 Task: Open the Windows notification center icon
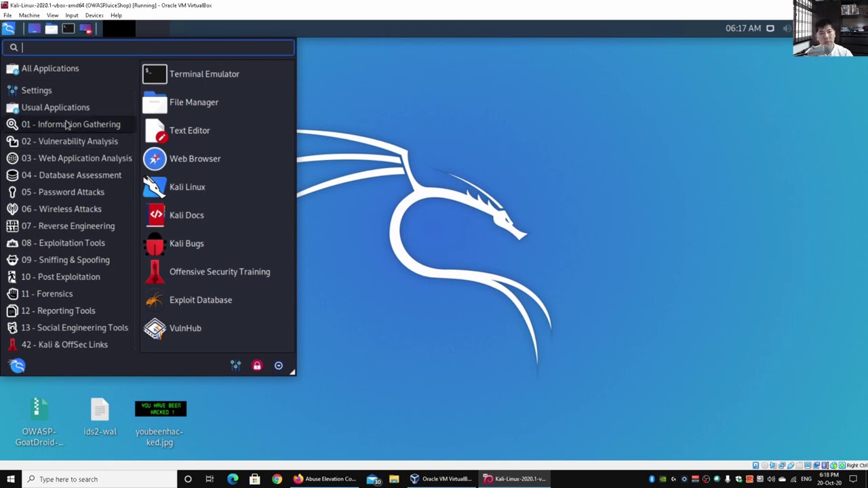click(x=854, y=479)
